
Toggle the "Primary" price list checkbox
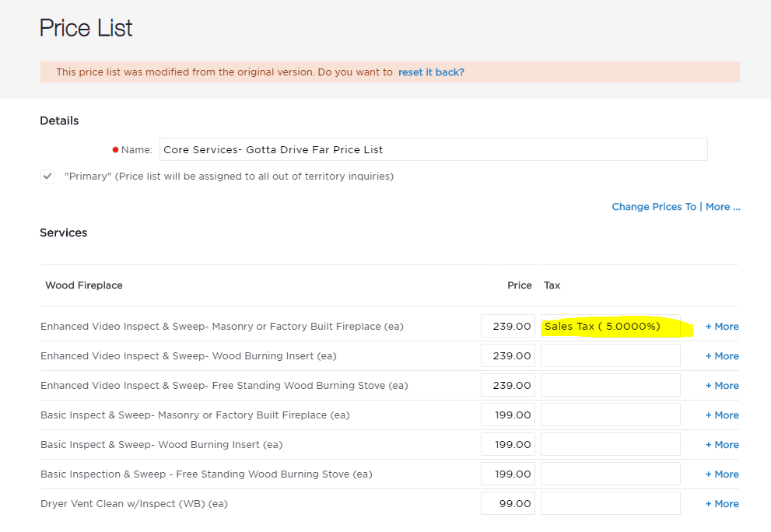coord(47,176)
